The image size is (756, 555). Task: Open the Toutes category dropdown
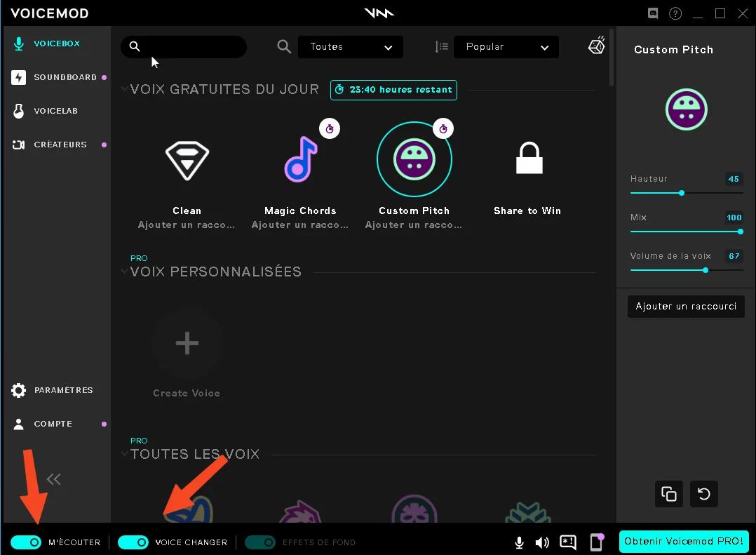click(x=351, y=47)
